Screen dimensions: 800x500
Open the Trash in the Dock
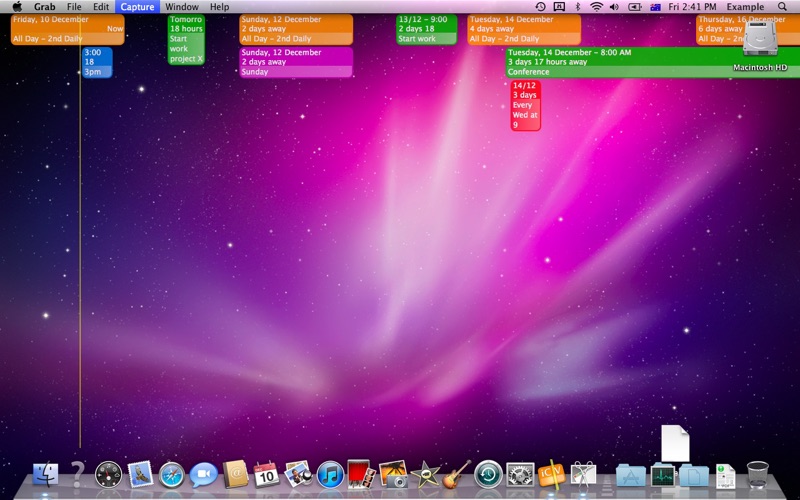tap(757, 474)
